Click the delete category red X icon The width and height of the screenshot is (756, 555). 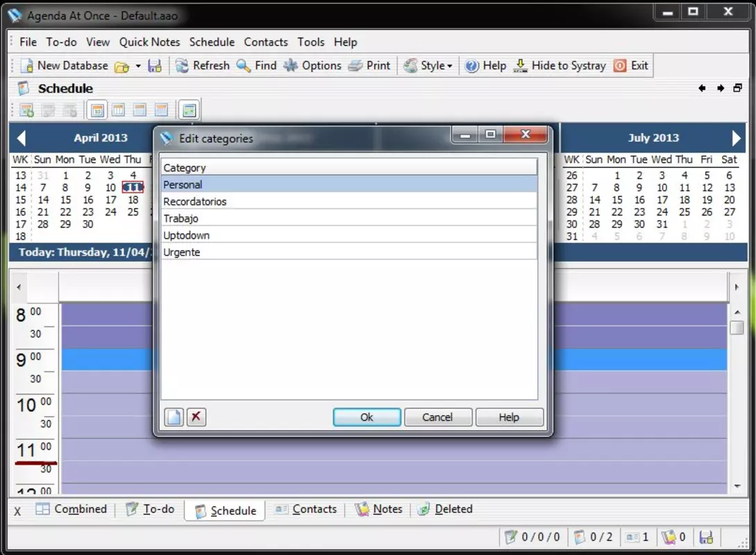(196, 417)
